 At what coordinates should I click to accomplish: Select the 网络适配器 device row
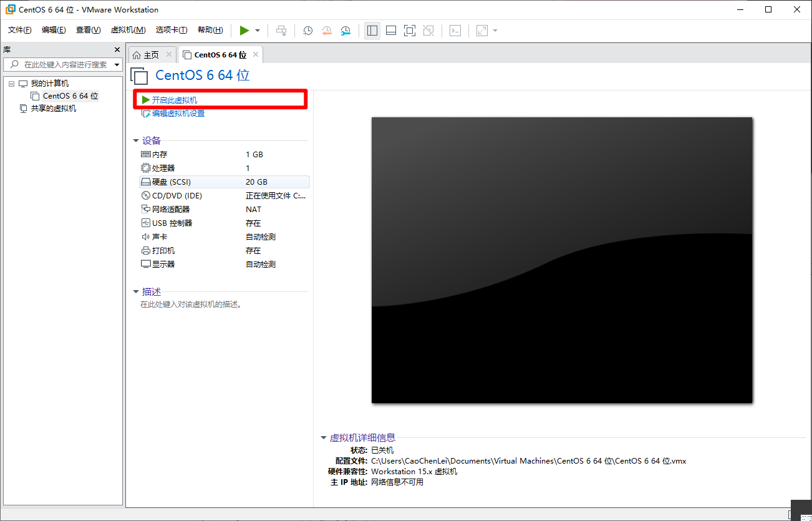(x=224, y=210)
